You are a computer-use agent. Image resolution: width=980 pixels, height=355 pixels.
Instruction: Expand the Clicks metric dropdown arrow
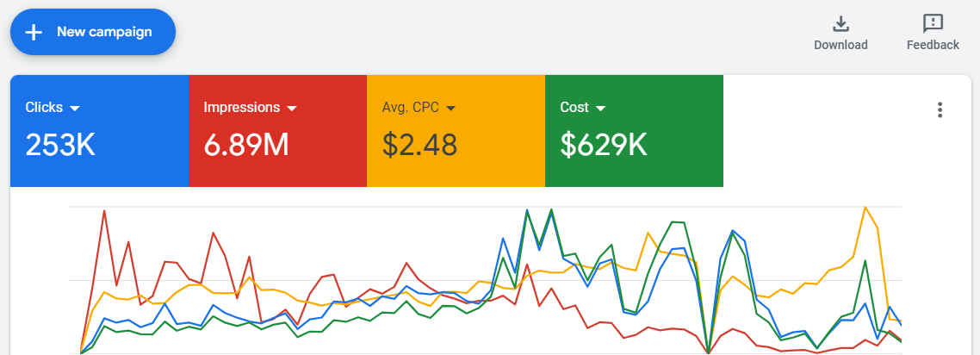pos(75,109)
